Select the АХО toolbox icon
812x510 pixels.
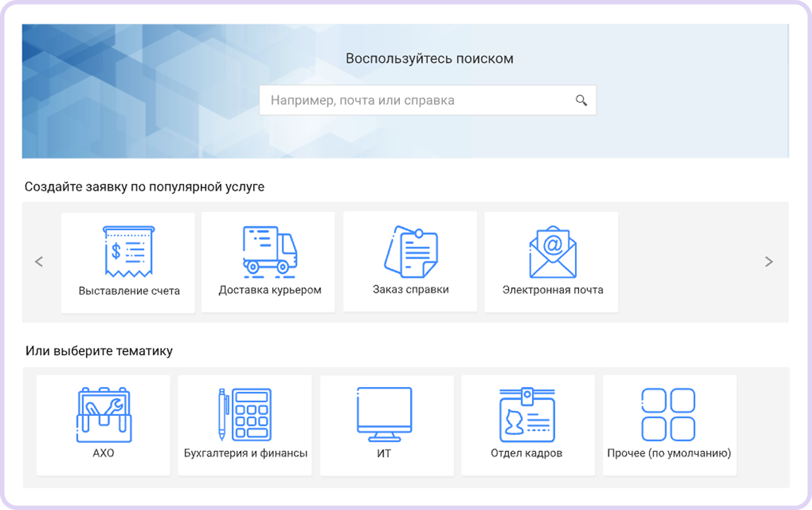(x=103, y=413)
